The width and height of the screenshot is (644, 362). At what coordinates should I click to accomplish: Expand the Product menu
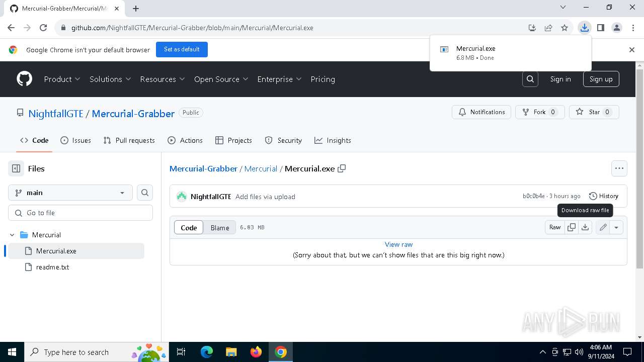point(62,79)
